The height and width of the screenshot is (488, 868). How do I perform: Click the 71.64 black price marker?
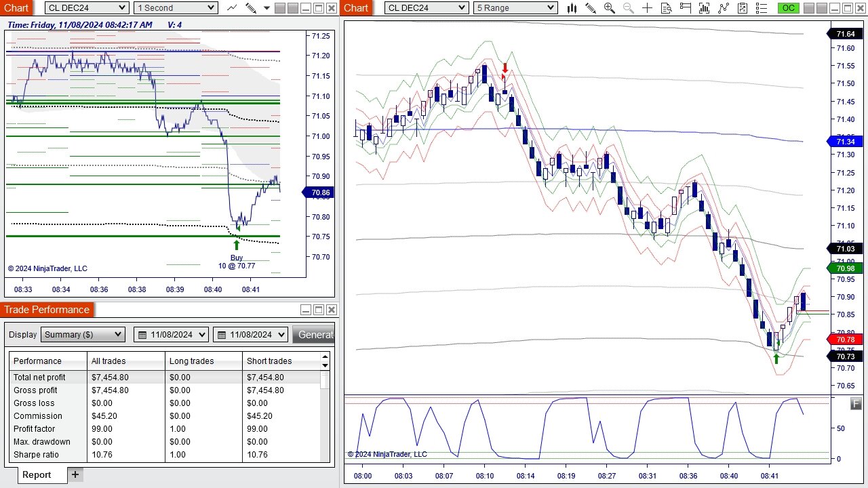(845, 34)
